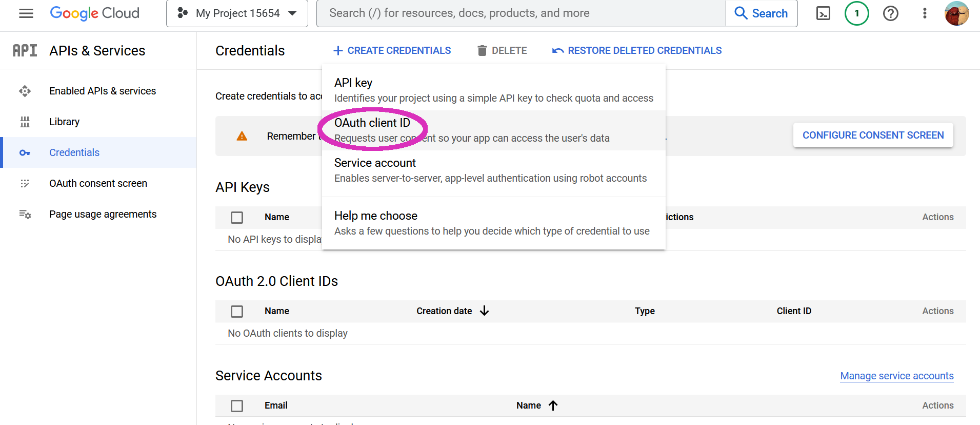The image size is (980, 425).
Task: Open the My Project 15654 project selector
Action: [x=237, y=13]
